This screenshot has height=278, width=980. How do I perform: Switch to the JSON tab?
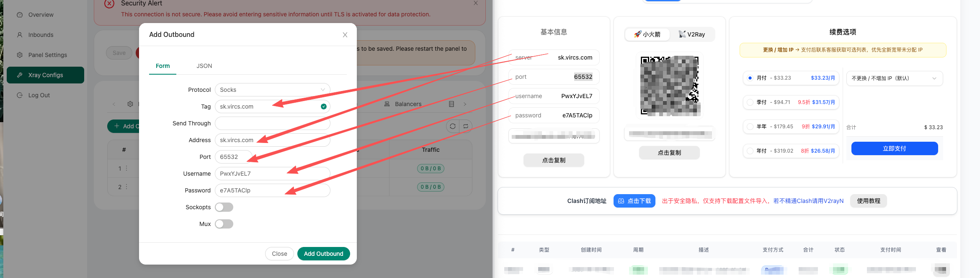pos(204,66)
